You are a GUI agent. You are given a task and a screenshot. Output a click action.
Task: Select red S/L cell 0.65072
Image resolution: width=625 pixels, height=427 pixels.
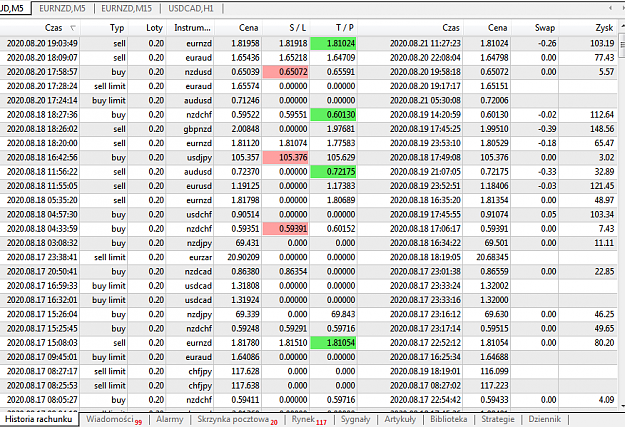(285, 72)
